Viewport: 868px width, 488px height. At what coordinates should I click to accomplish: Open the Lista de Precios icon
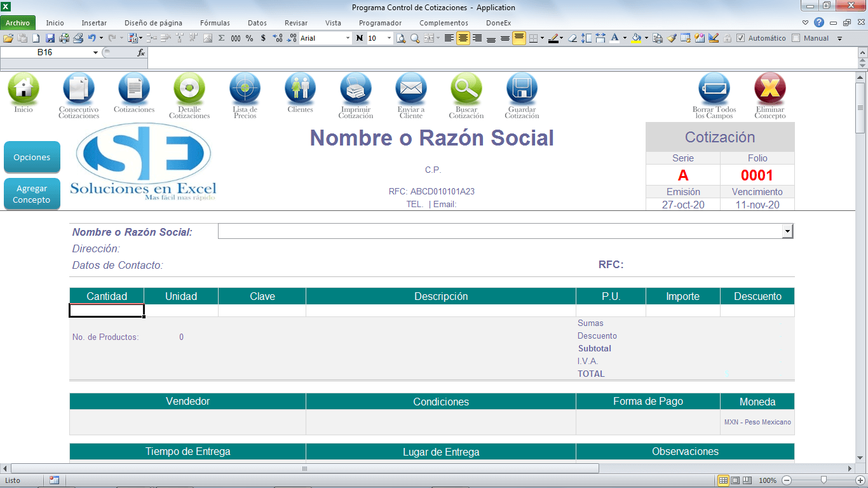[x=245, y=88]
